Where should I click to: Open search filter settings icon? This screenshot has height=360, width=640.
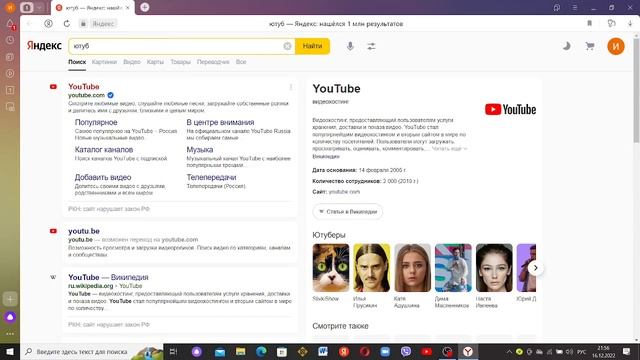point(371,46)
